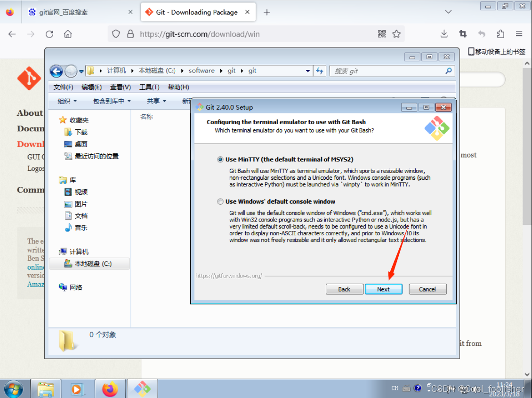This screenshot has width=532, height=398.
Task: Bookmark page with star icon
Action: [396, 34]
